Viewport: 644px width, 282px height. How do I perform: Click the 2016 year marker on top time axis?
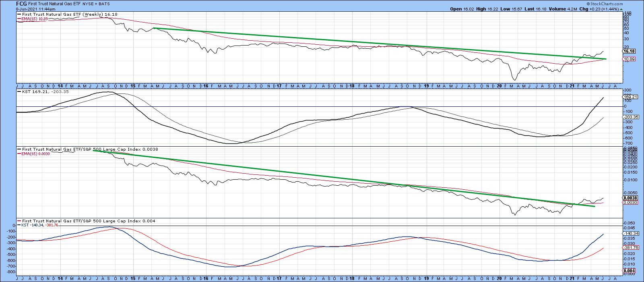[206, 86]
